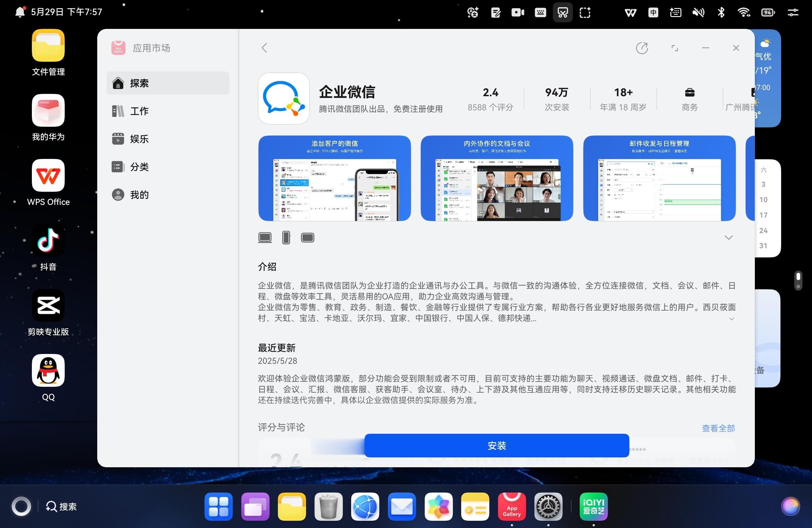812x528 pixels.
Task: Click the Wi-Fi status icon
Action: pos(743,12)
